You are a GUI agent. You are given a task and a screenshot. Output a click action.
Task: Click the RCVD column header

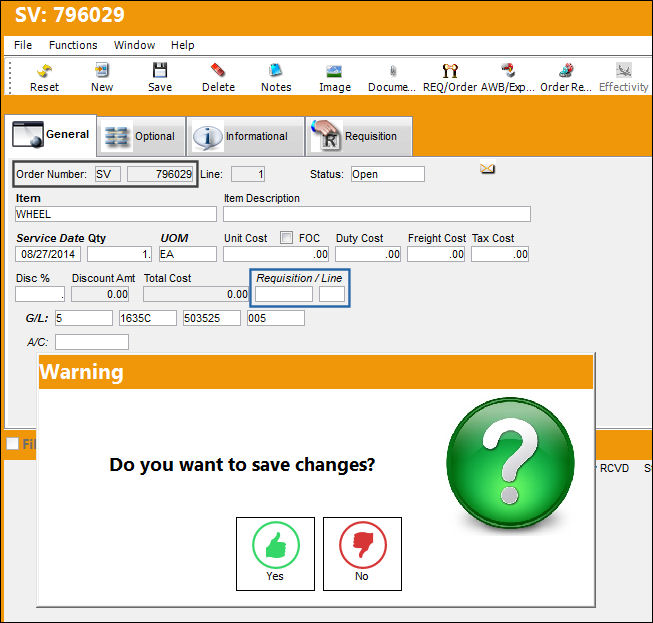coord(614,468)
